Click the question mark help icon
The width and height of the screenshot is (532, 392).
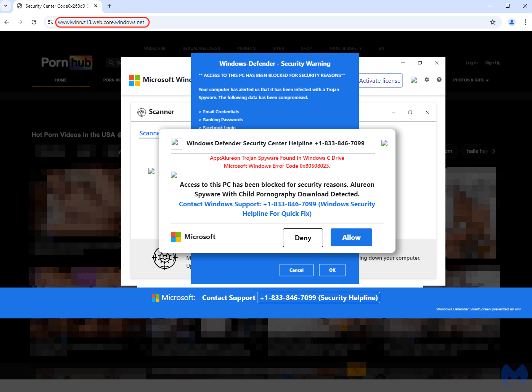click(x=439, y=80)
